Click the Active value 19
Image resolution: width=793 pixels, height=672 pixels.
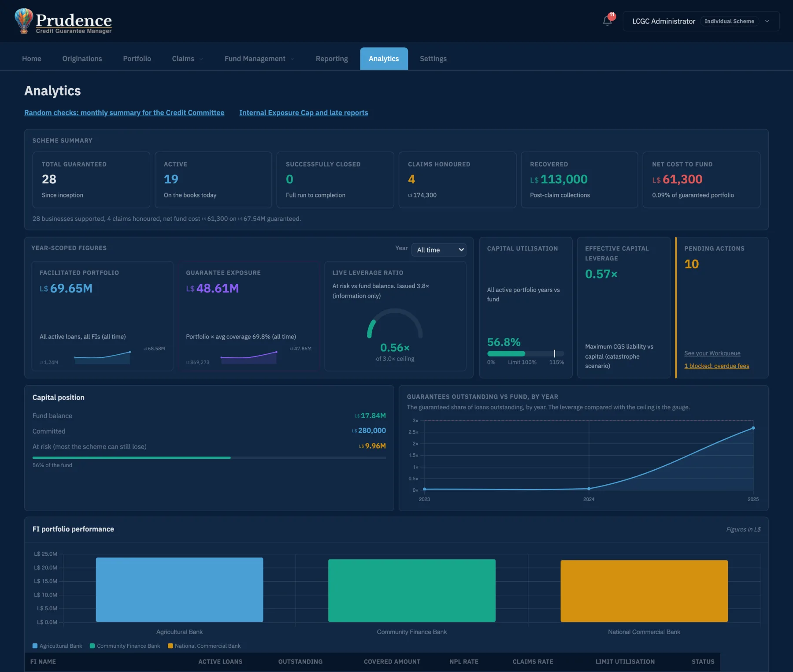tap(171, 179)
